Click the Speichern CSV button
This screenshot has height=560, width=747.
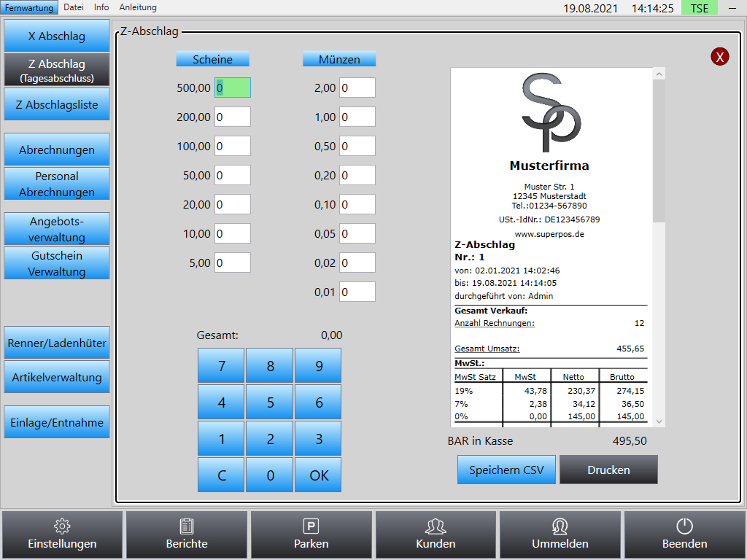pos(506,470)
